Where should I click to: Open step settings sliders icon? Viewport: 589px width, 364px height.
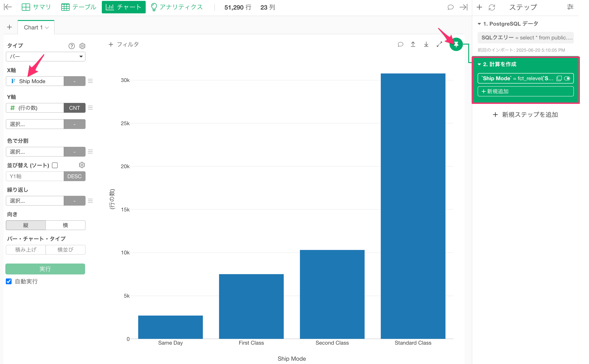(x=570, y=7)
